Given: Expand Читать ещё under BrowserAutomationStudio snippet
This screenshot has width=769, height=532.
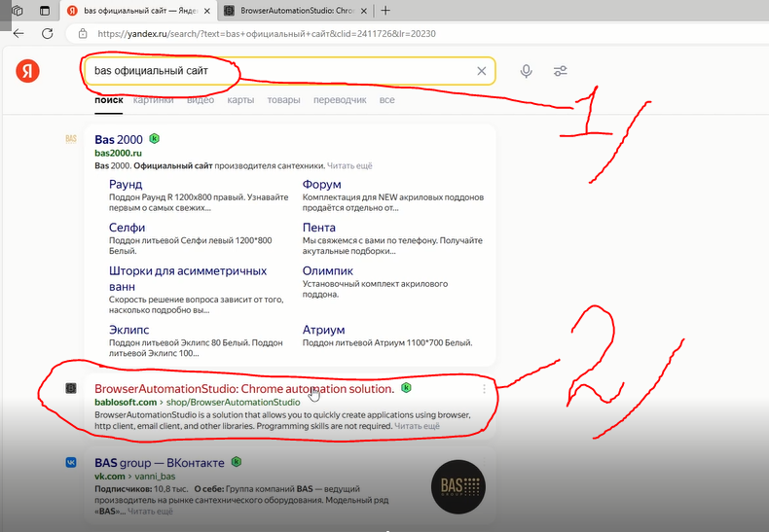Looking at the screenshot, I should 417,426.
